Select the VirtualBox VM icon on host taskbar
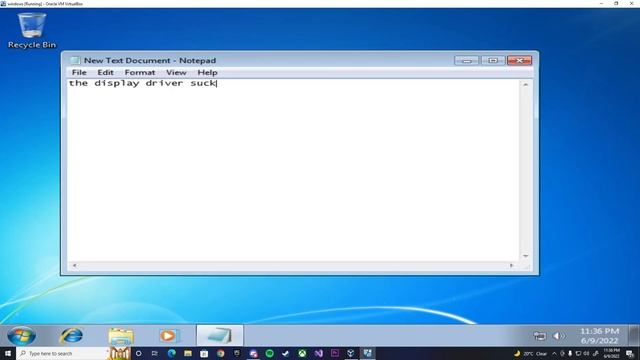The height and width of the screenshot is (360, 640). click(367, 353)
